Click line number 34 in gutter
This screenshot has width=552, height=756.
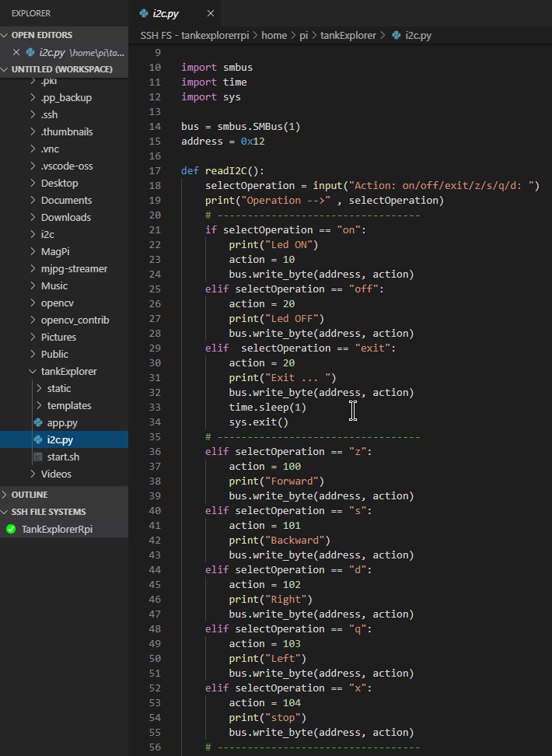point(155,422)
